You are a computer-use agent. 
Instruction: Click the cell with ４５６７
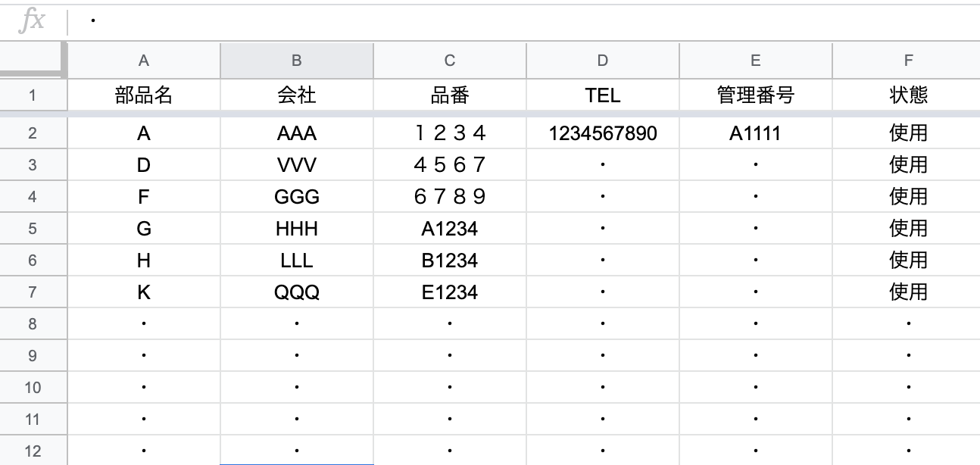[450, 165]
